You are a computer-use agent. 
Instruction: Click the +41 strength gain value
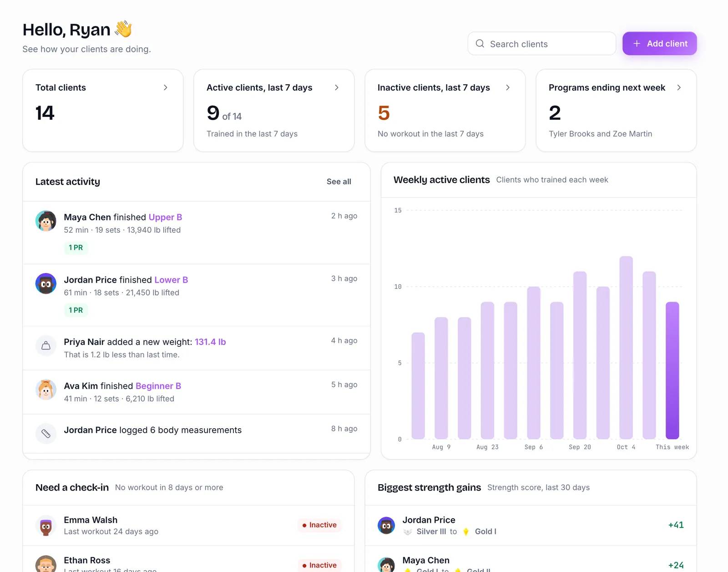coord(676,525)
